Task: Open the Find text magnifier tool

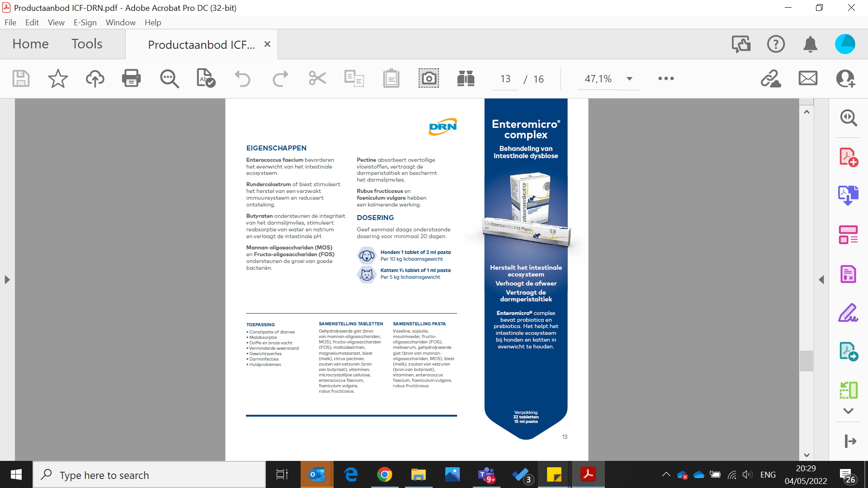Action: click(170, 79)
